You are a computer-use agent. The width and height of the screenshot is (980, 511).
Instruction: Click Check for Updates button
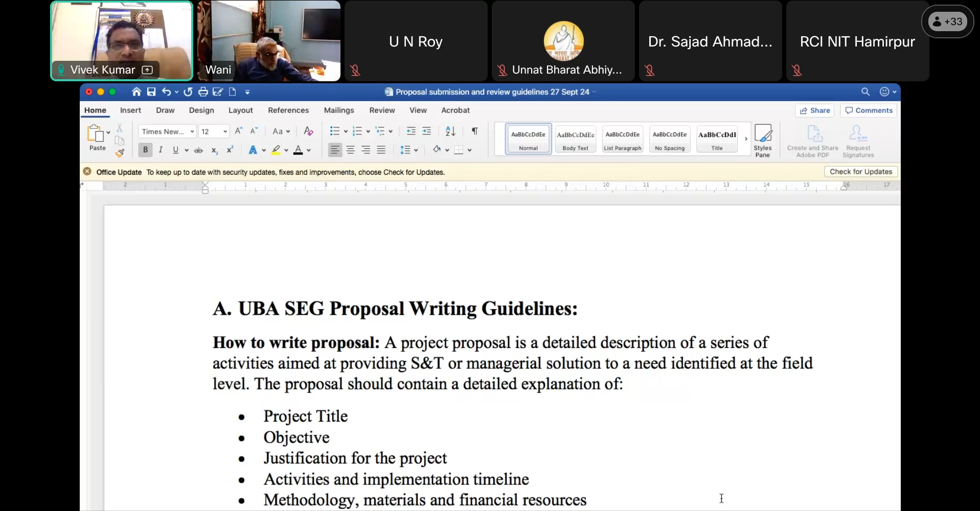click(861, 172)
